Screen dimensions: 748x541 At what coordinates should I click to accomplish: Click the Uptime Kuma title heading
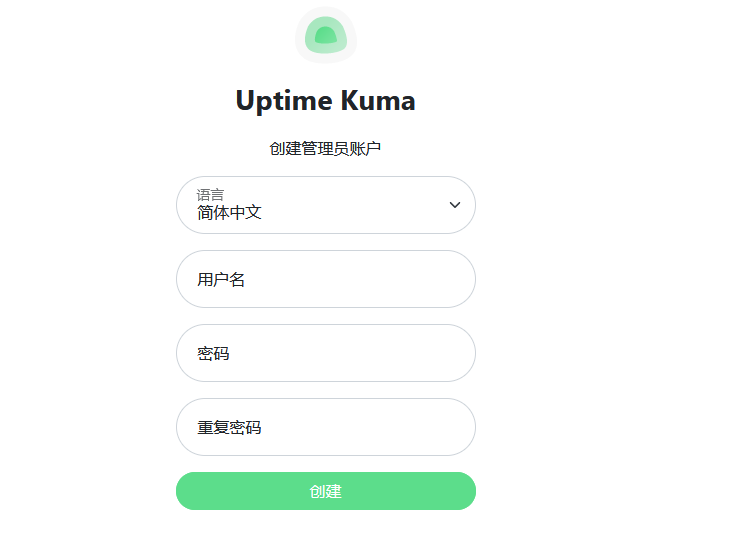point(325,101)
